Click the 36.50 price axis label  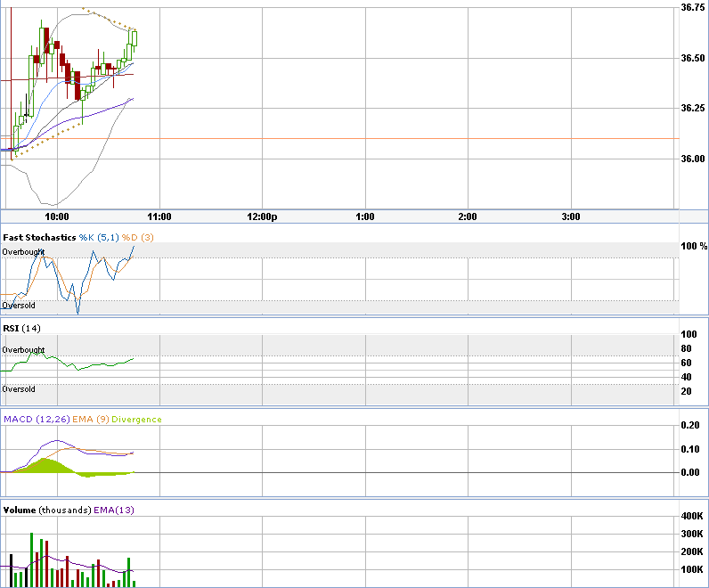click(x=693, y=58)
